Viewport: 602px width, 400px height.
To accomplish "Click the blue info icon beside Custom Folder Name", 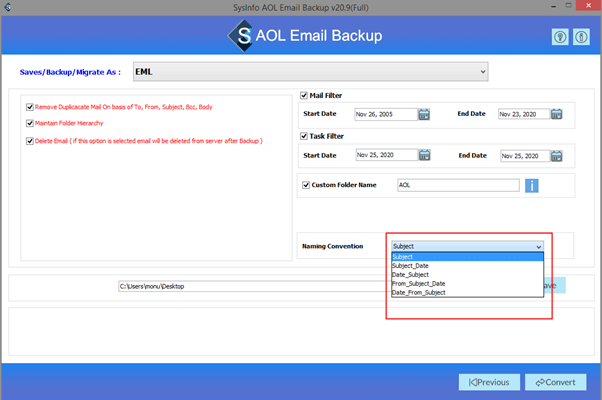I will coord(532,185).
